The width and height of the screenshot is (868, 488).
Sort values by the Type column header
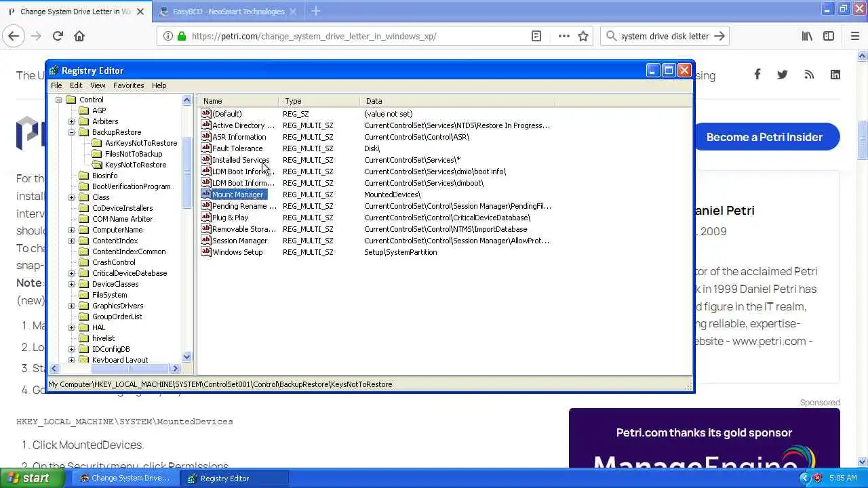click(x=319, y=100)
